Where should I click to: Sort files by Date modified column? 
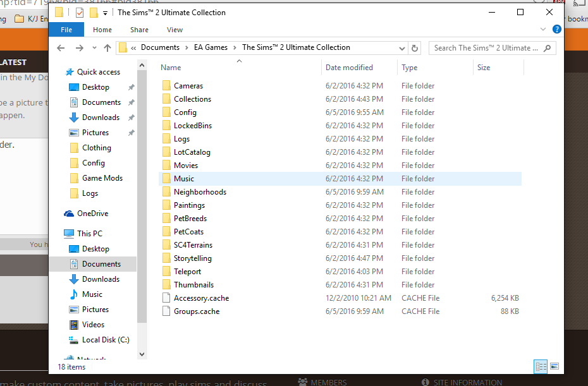(x=349, y=68)
